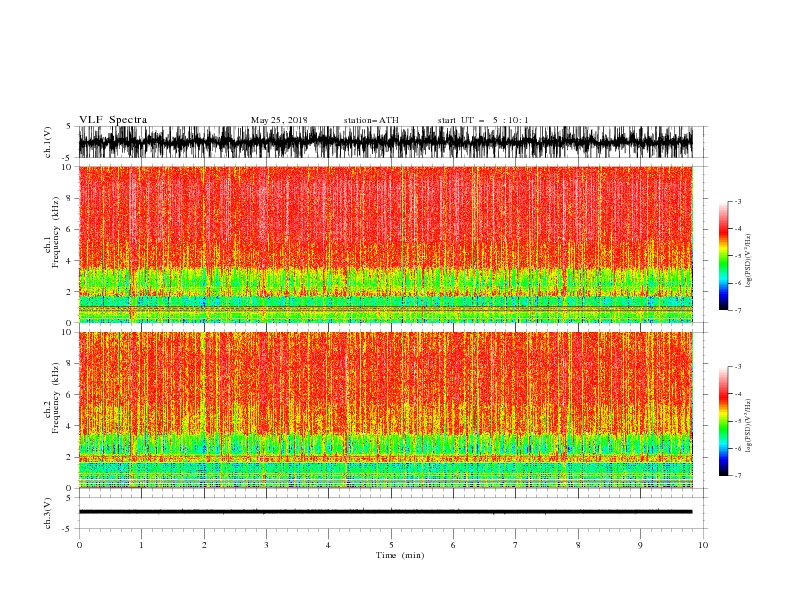This screenshot has height=612, width=792.
Task: Click time axis tick label '10'
Action: [703, 545]
